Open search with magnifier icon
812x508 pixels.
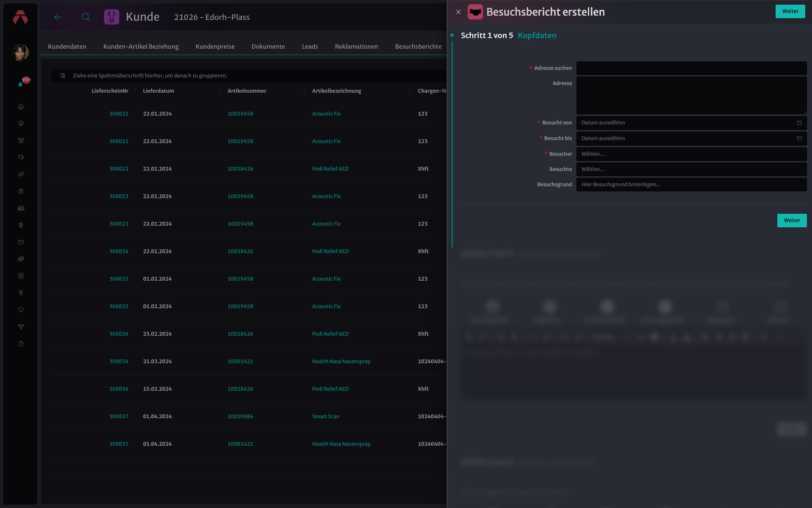[x=86, y=17]
